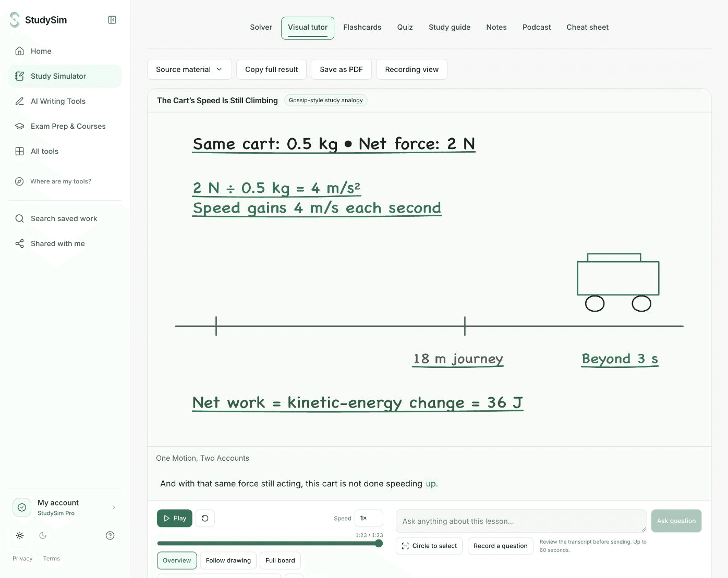Select the Overview view mode
The width and height of the screenshot is (728, 578).
tap(177, 560)
